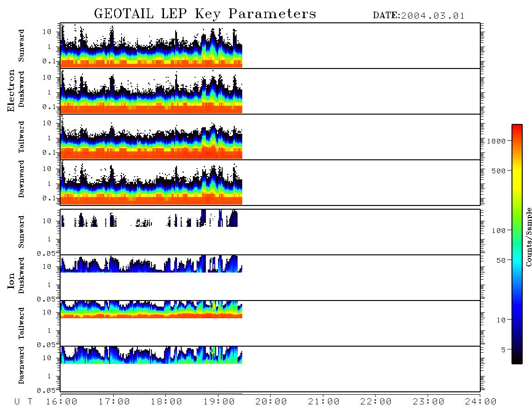Viewport: 532px width, 410px height.
Task: Click the red data-coverage line above time axis
Action: (151, 394)
